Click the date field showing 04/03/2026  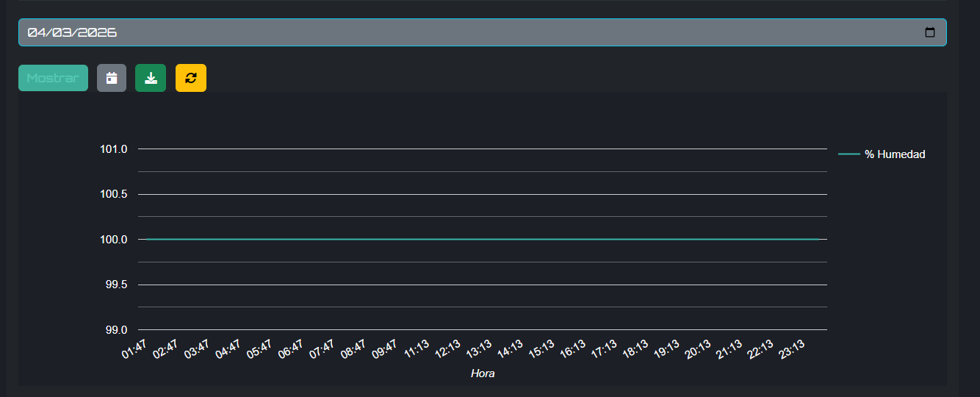(x=483, y=32)
